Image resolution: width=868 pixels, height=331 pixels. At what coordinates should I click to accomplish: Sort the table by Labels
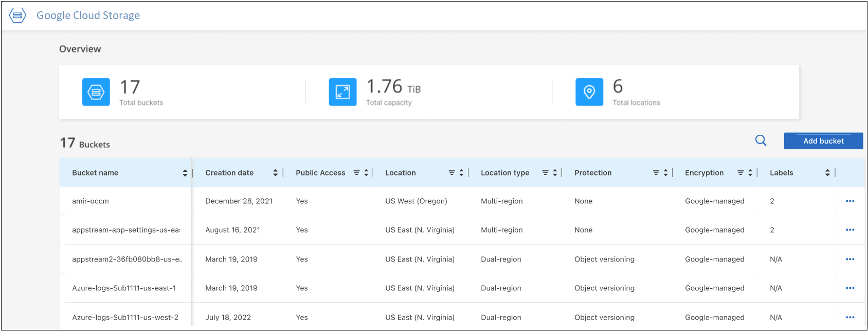pos(827,173)
